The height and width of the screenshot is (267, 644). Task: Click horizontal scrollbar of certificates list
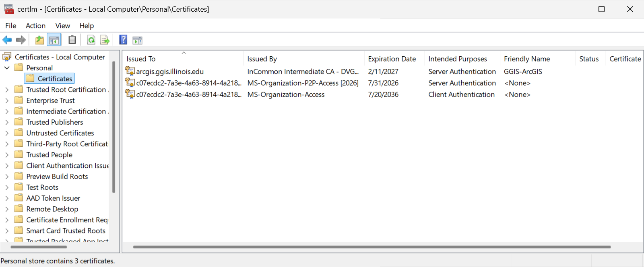(x=372, y=246)
